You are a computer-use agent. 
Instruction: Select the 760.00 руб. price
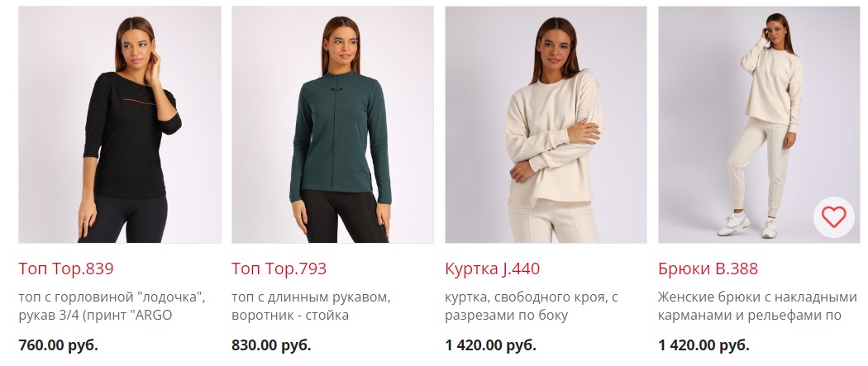58,345
